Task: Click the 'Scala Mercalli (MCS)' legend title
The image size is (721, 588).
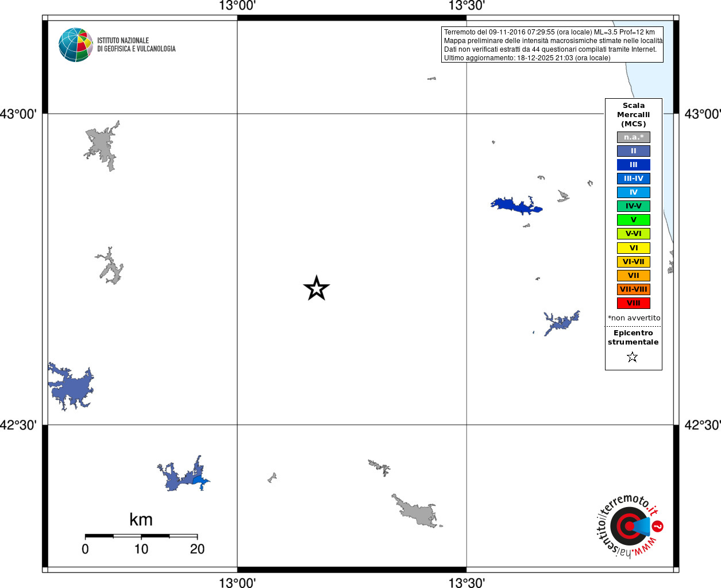Action: tap(634, 115)
